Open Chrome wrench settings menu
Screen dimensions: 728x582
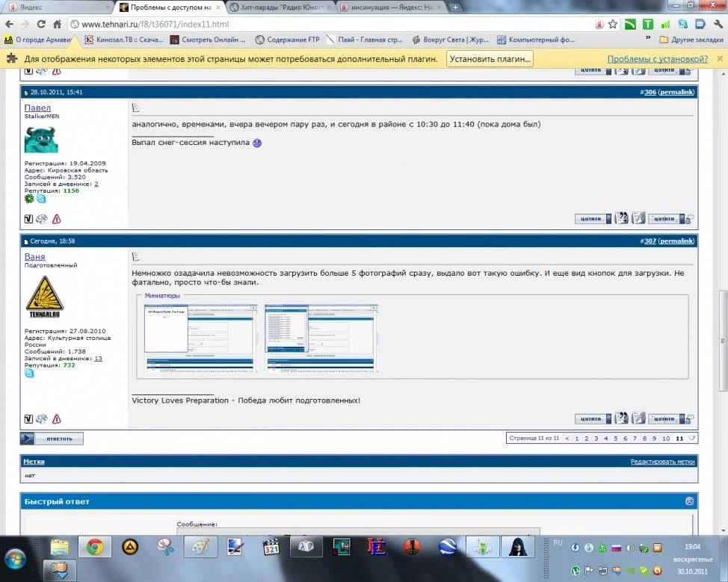click(718, 24)
